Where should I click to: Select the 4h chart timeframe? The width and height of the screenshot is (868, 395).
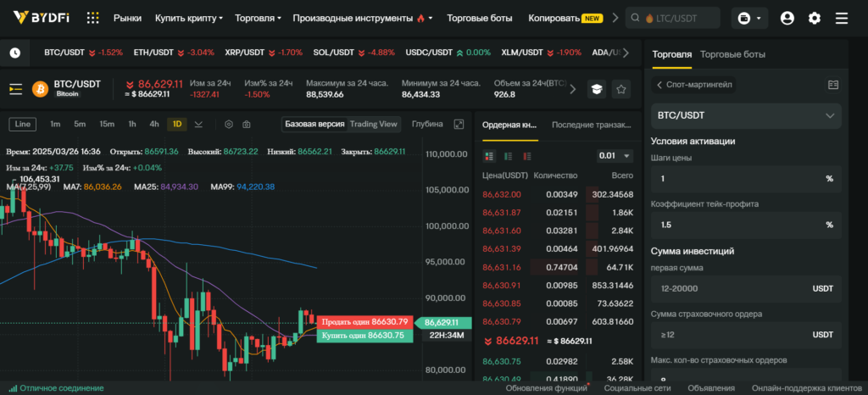pos(154,125)
